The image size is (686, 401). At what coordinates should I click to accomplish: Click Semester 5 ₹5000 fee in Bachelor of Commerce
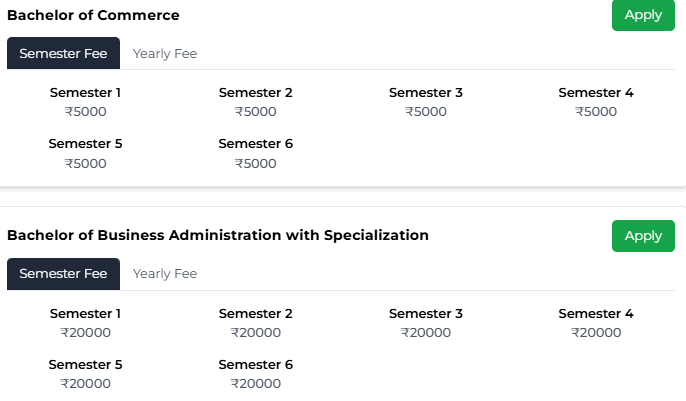(x=86, y=153)
